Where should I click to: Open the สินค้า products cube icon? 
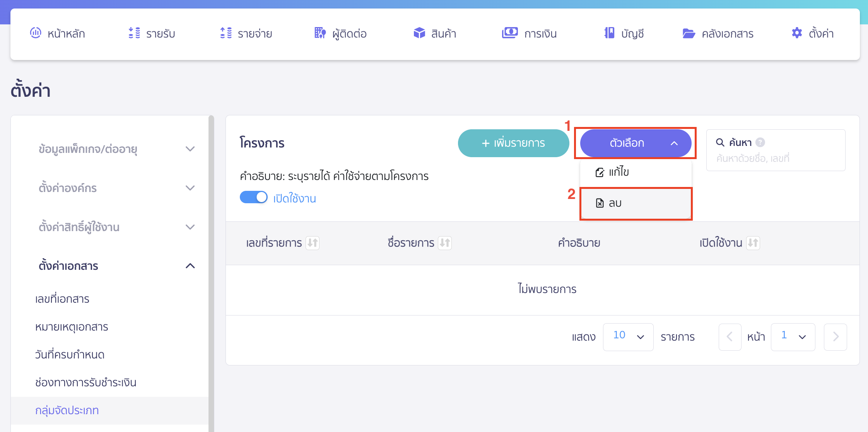click(419, 33)
